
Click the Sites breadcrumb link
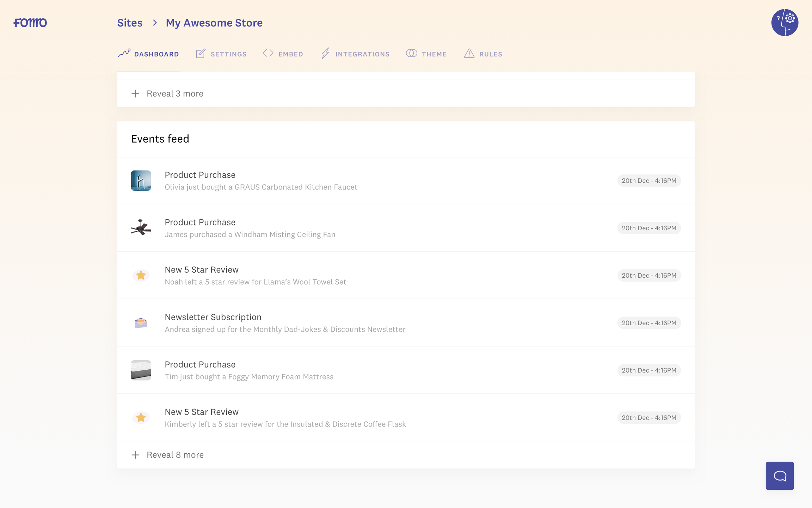tap(130, 23)
